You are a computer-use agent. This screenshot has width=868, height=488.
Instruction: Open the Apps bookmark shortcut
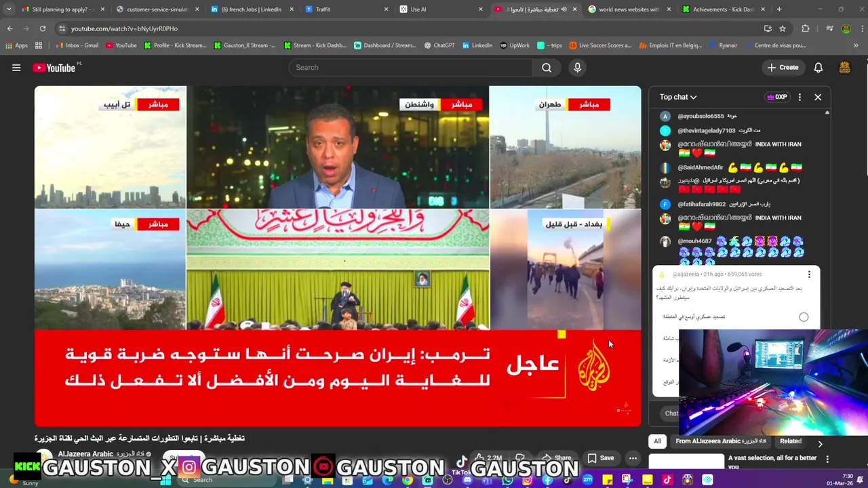(x=16, y=45)
